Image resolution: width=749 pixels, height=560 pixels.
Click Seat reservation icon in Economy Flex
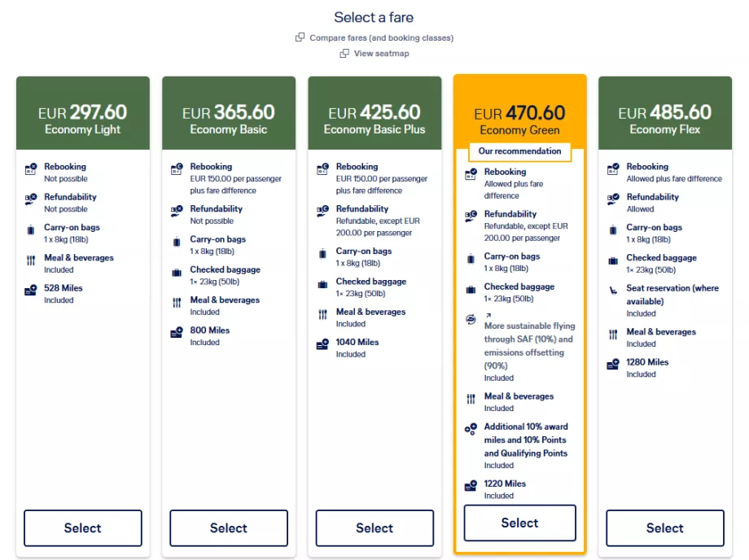[613, 290]
